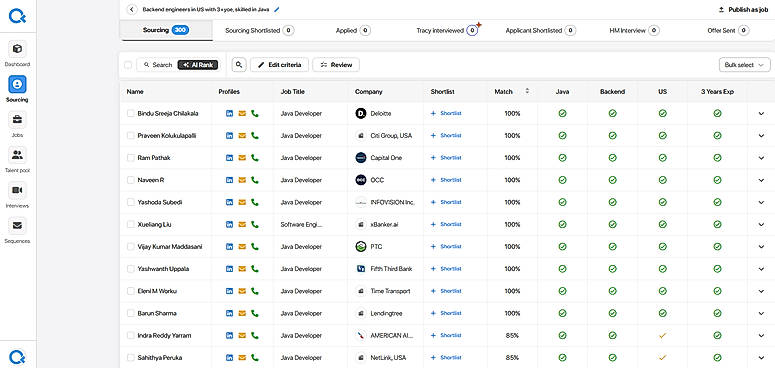Viewport: 775px width, 368px height.
Task: Click Yashoda Subedi's email icon
Action: click(242, 203)
